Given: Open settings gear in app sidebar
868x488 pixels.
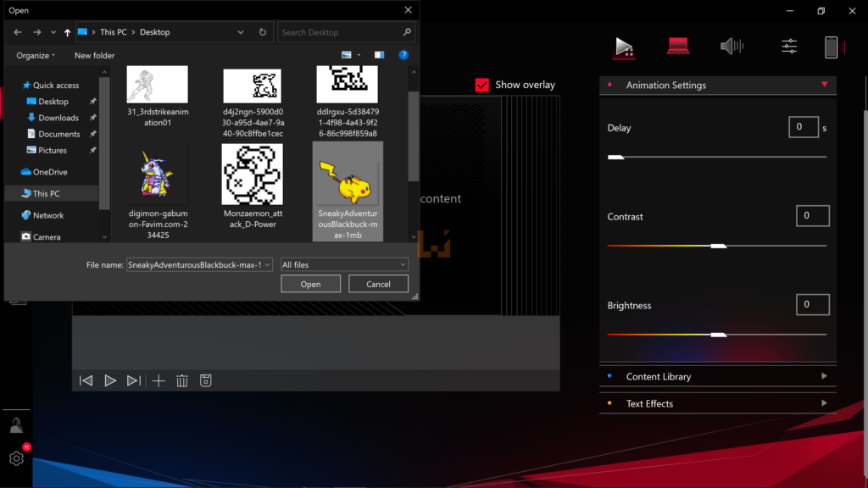Looking at the screenshot, I should click(x=16, y=458).
